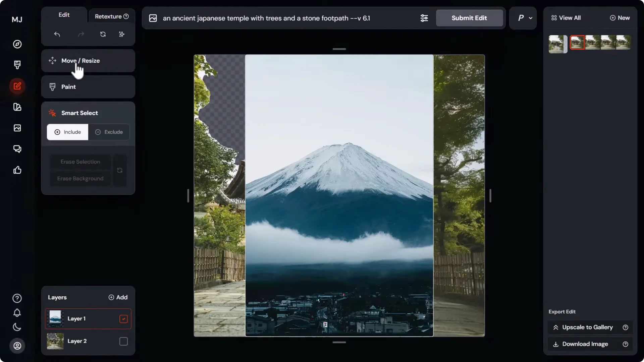The width and height of the screenshot is (644, 362).
Task: Open the Chat panel from sidebar
Action: click(x=17, y=148)
